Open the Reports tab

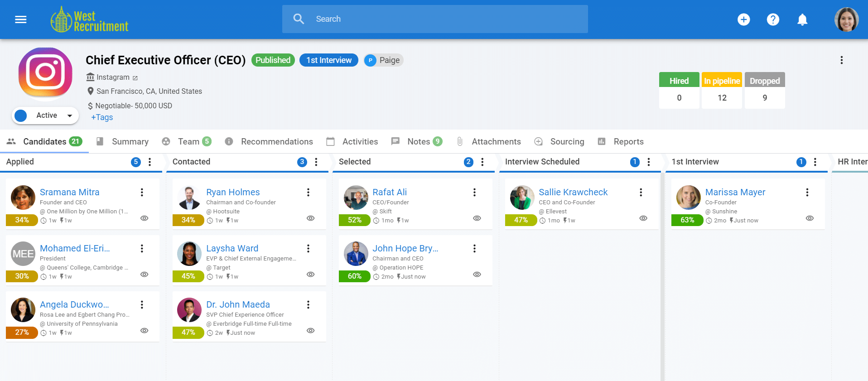[x=620, y=141]
